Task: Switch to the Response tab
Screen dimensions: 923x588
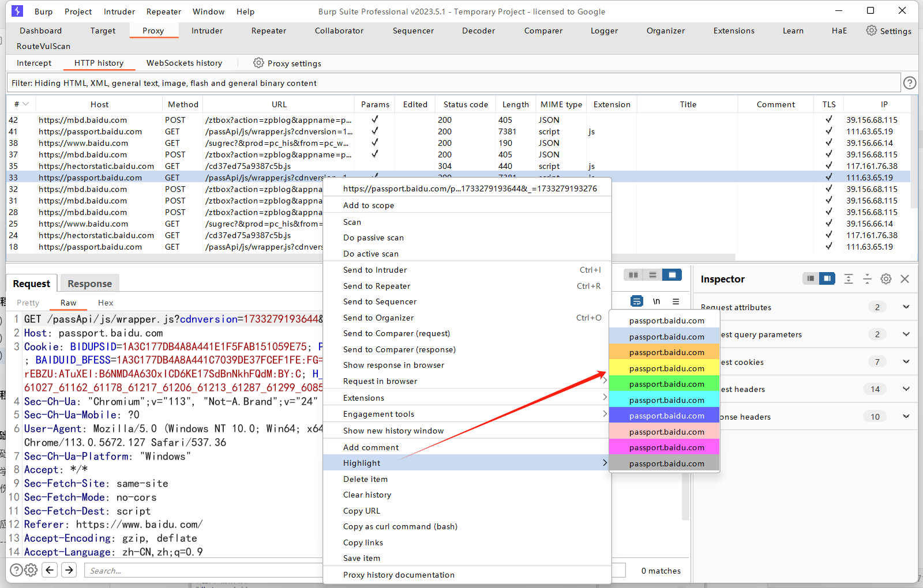Action: pyautogui.click(x=89, y=283)
